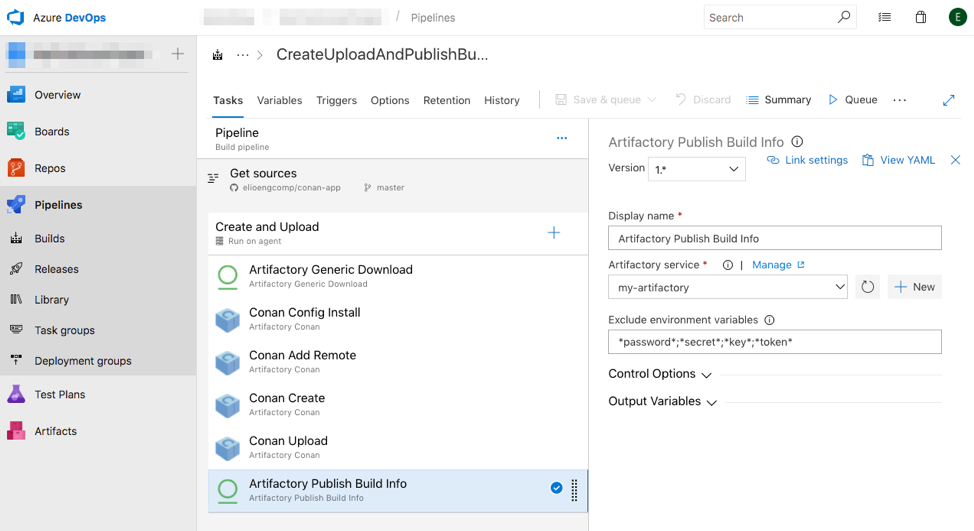The height and width of the screenshot is (531, 974).
Task: Click the fullscreen expand arrows icon
Action: (x=948, y=100)
